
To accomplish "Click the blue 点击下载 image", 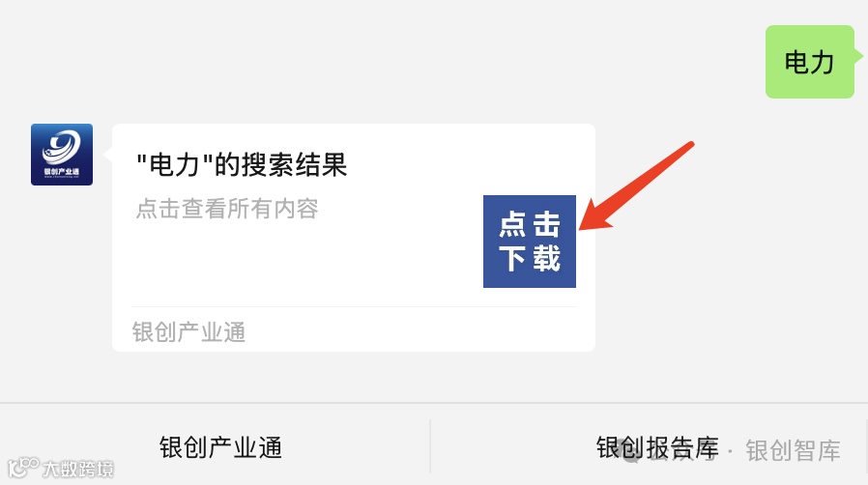I will [x=530, y=242].
